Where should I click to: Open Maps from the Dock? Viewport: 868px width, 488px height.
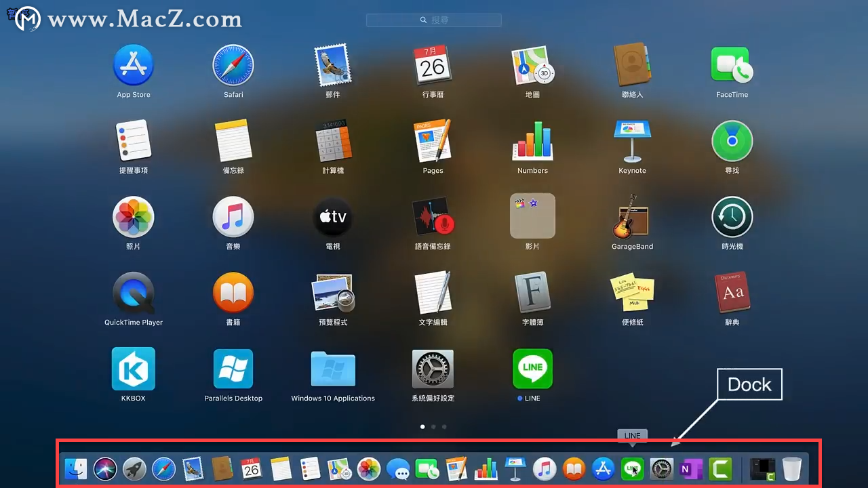339,469
